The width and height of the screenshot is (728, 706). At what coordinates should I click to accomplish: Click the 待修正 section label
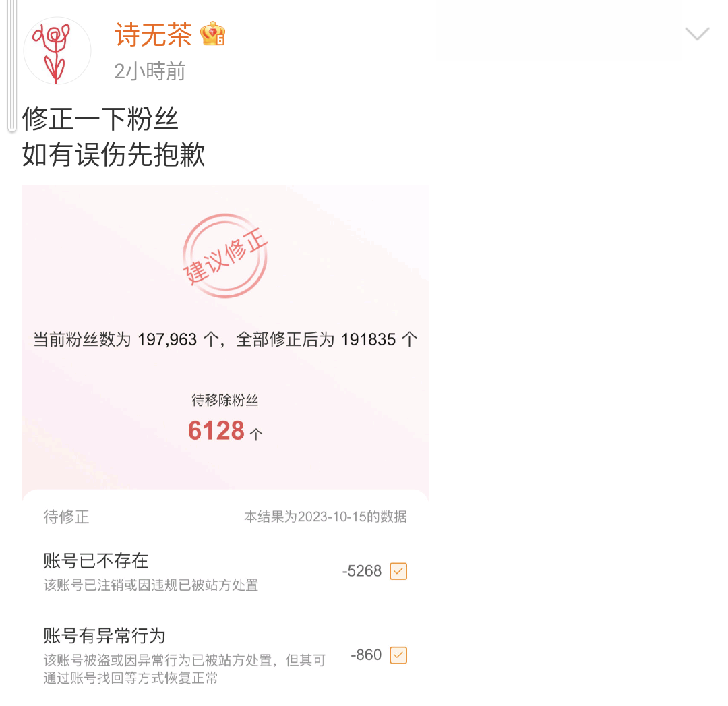tap(66, 517)
